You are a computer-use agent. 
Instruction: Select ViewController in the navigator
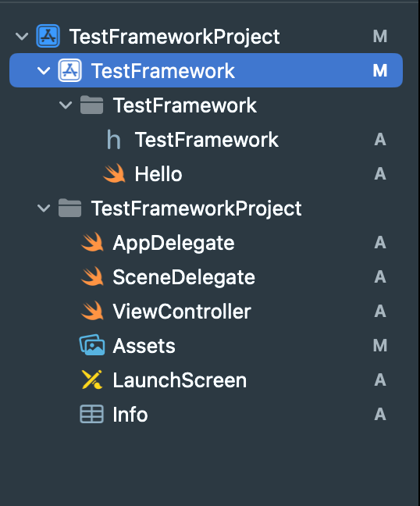(x=182, y=312)
